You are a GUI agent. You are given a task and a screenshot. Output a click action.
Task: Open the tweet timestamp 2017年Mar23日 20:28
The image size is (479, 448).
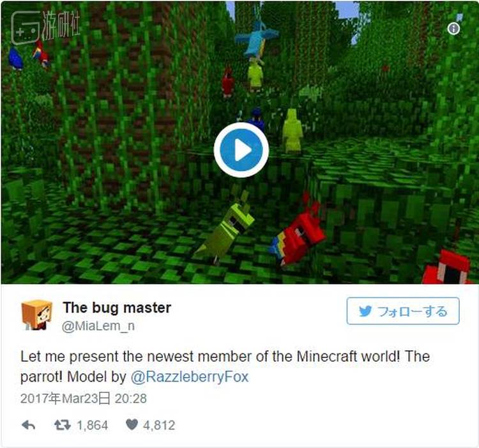click(x=84, y=399)
